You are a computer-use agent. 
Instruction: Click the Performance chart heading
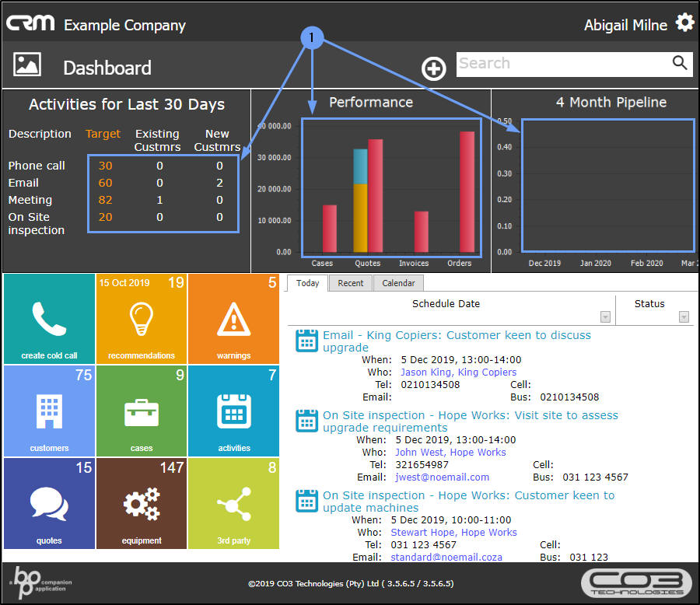point(371,102)
